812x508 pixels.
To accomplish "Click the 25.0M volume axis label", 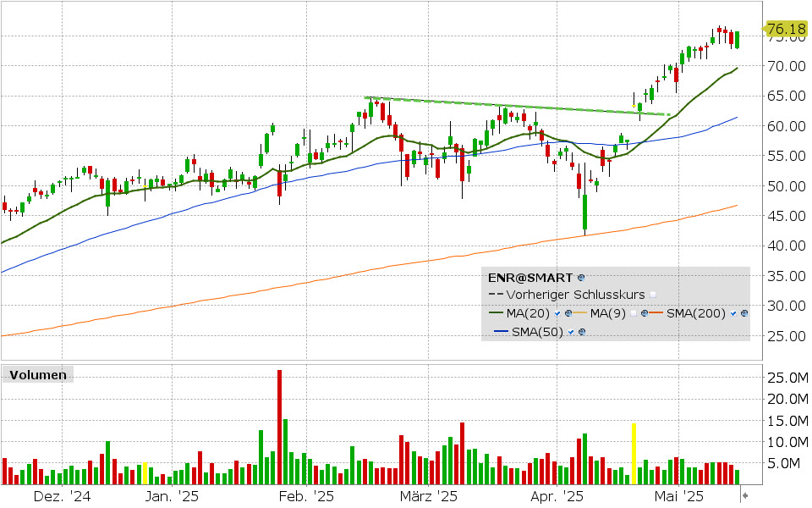I will pyautogui.click(x=787, y=378).
